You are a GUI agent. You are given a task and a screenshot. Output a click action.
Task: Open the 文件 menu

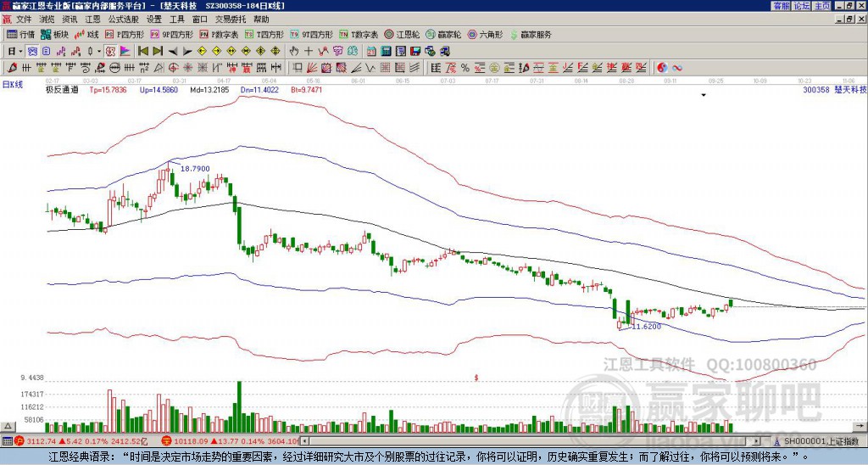click(x=24, y=20)
